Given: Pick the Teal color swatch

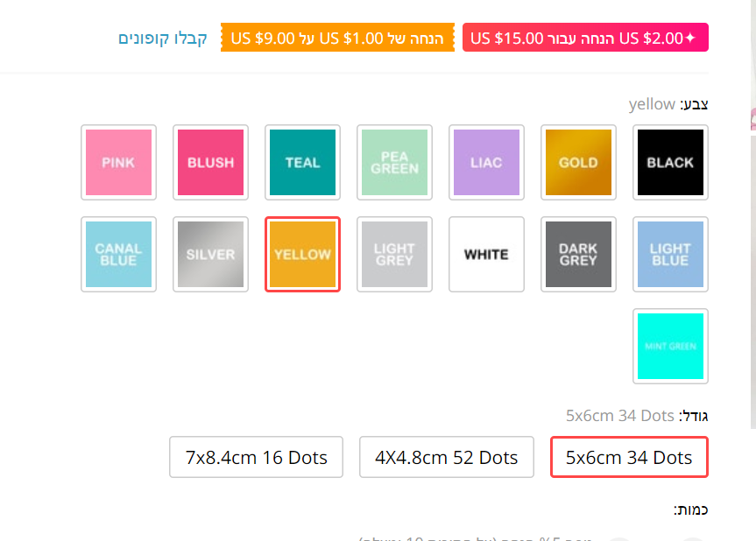Looking at the screenshot, I should [x=302, y=162].
